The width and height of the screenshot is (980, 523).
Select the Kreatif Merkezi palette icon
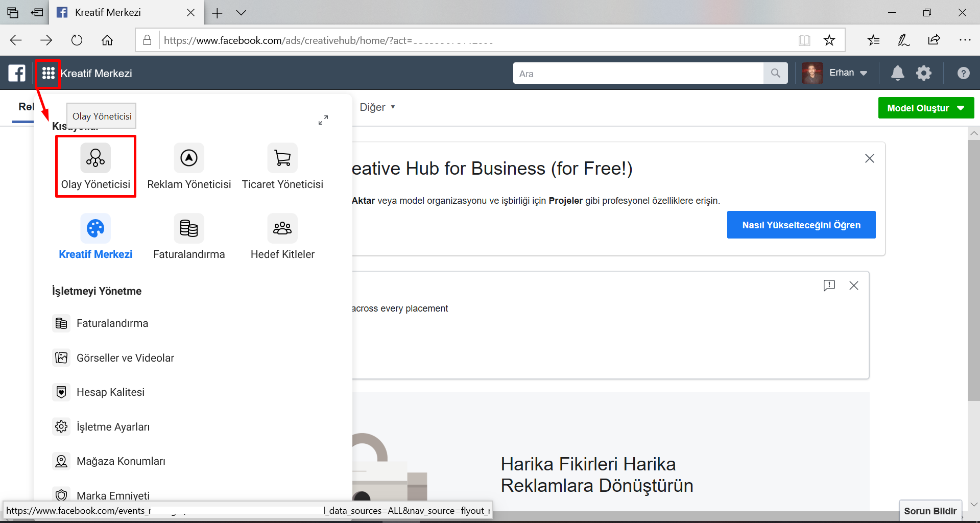[x=95, y=228]
